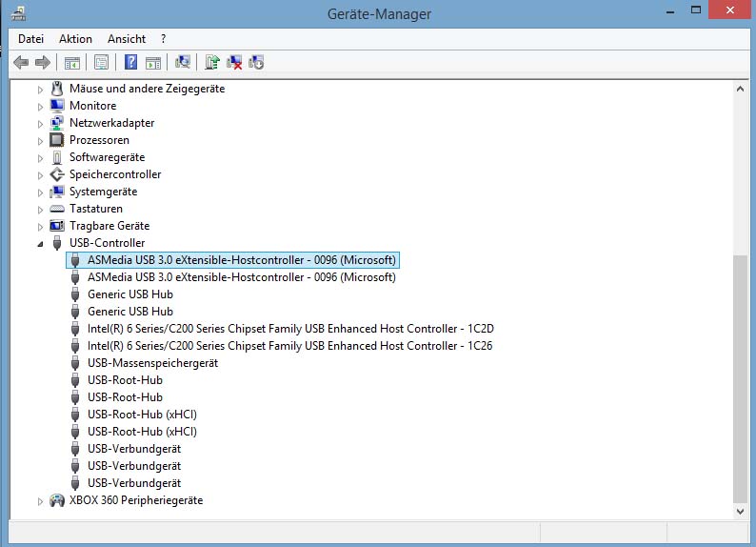Open the Datei menu
756x547 pixels.
click(30, 39)
